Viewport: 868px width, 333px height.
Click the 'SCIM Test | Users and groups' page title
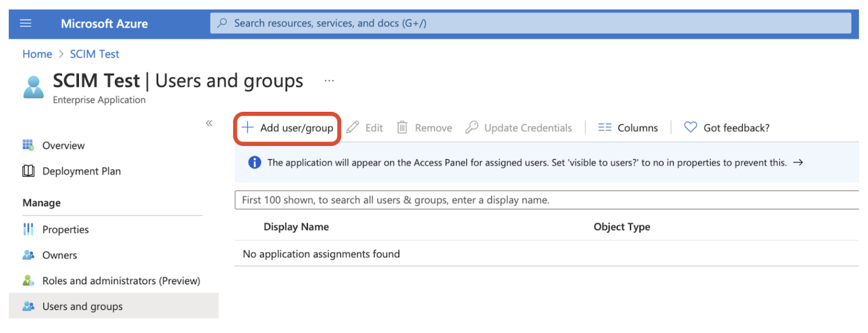pyautogui.click(x=178, y=81)
